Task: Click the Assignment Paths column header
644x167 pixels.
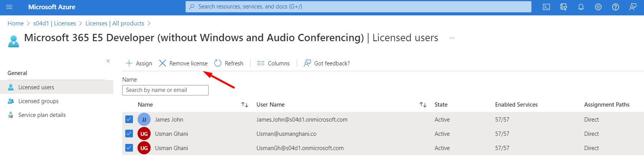Action: 607,105
